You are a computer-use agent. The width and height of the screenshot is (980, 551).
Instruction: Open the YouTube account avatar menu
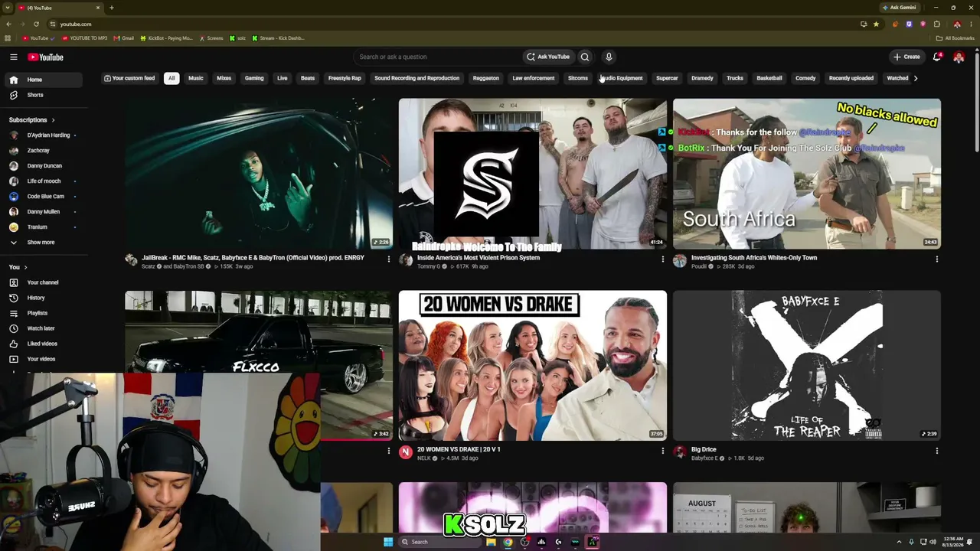[959, 57]
